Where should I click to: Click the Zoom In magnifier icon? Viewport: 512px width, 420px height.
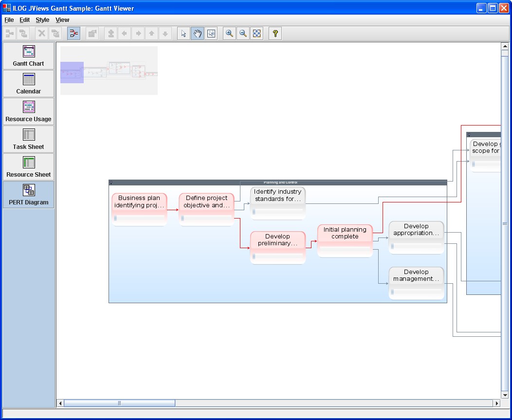(229, 34)
